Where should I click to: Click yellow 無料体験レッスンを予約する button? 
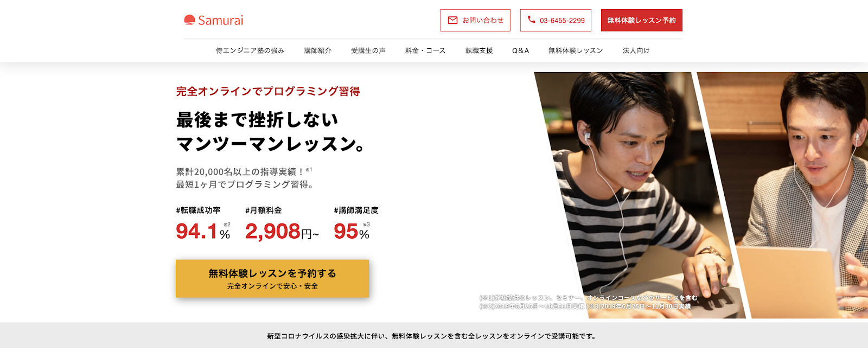(272, 278)
